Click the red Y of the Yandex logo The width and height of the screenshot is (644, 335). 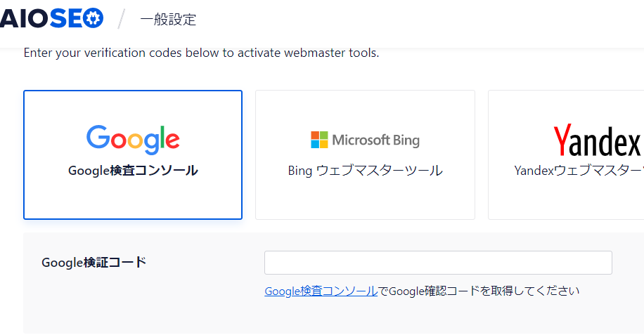point(562,140)
